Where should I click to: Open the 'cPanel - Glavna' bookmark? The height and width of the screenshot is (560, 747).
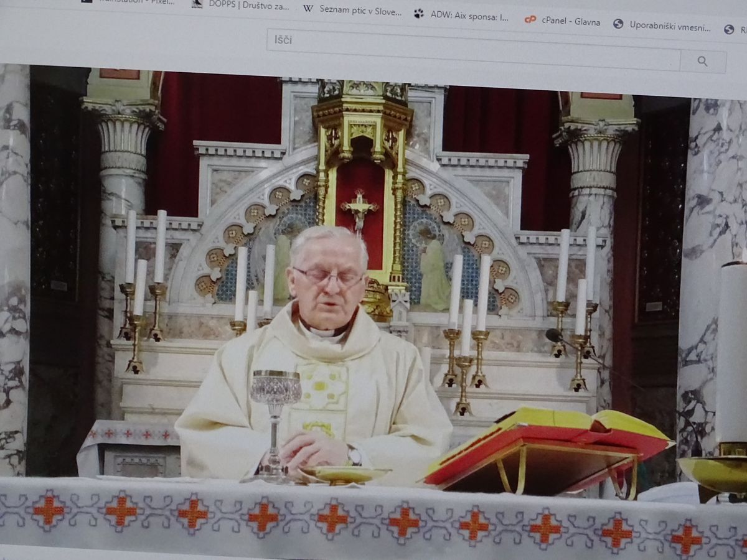click(570, 22)
